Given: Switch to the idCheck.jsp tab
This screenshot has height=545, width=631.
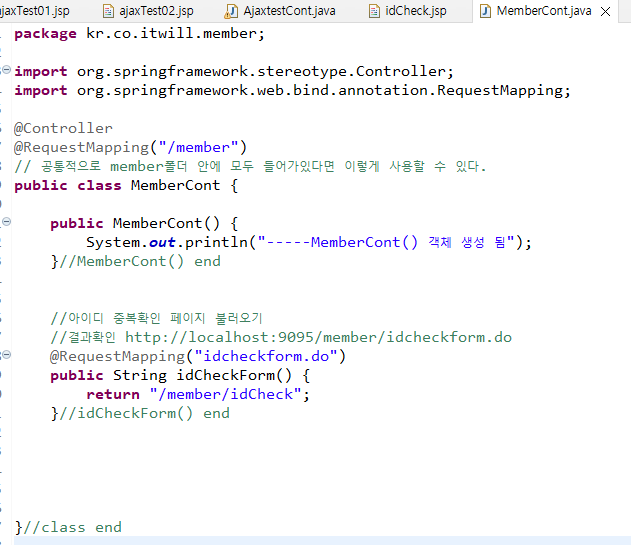Looking at the screenshot, I should coord(408,11).
